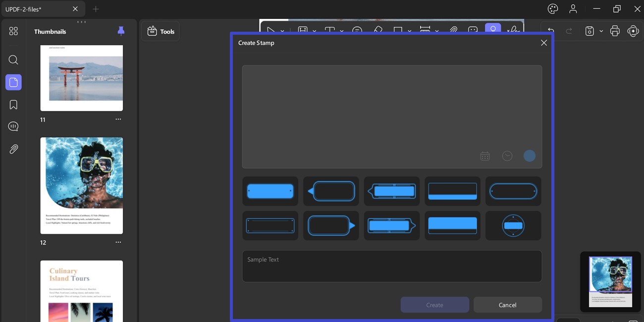The width and height of the screenshot is (644, 322).
Task: Select the solid blue rounded rectangle stamp
Action: pos(270,191)
